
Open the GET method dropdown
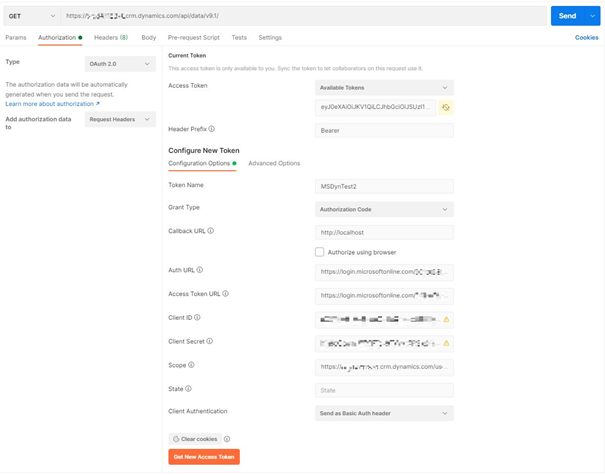(x=29, y=16)
